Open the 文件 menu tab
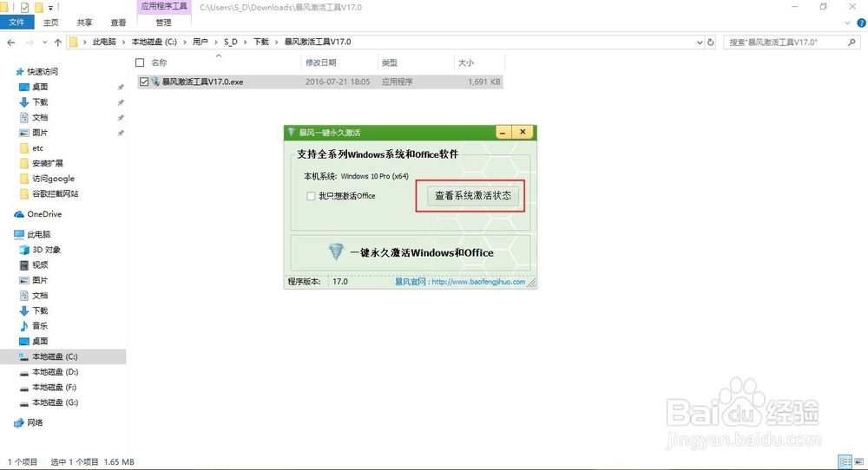The height and width of the screenshot is (470, 868). click(17, 23)
